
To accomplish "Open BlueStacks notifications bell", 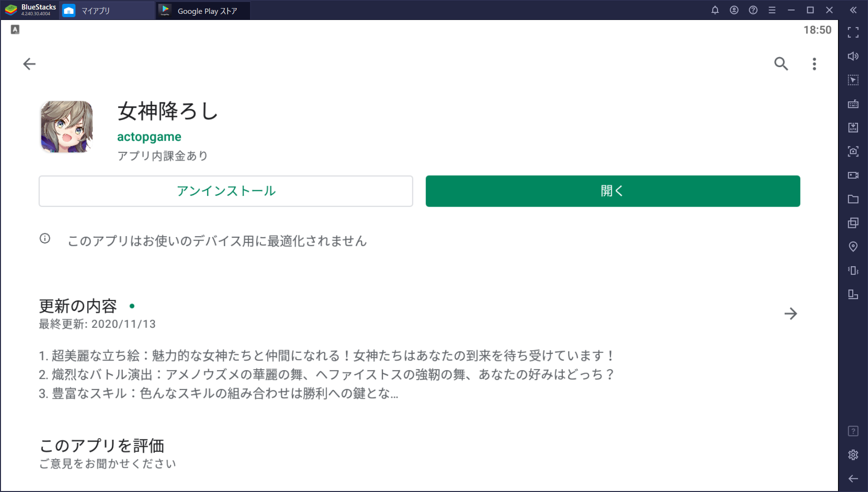I will coord(715,10).
